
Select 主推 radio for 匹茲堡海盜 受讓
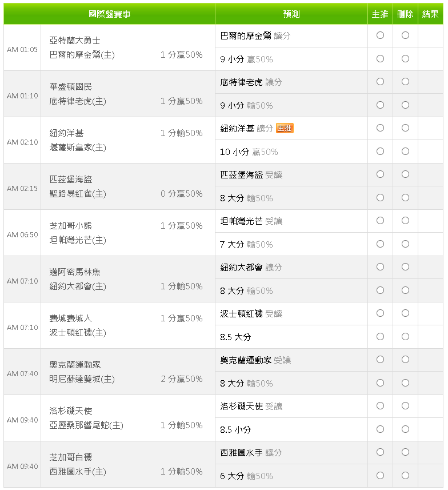[x=380, y=174]
